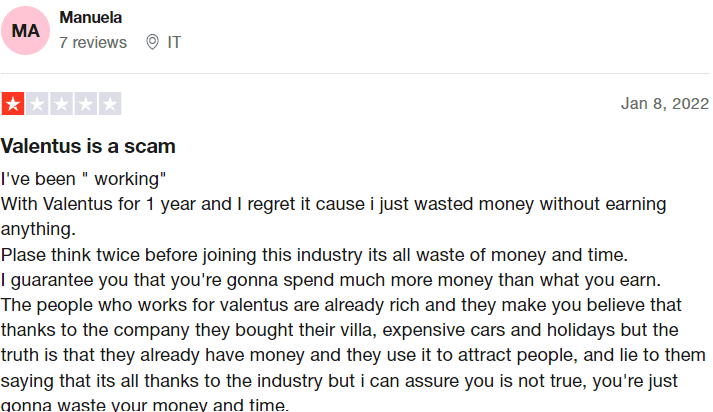The width and height of the screenshot is (713, 412).
Task: Select the IT country label
Action: pyautogui.click(x=174, y=42)
